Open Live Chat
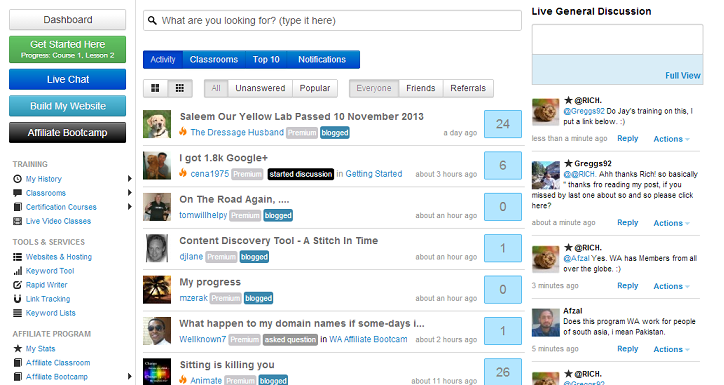This screenshot has height=385, width=724. tap(67, 79)
